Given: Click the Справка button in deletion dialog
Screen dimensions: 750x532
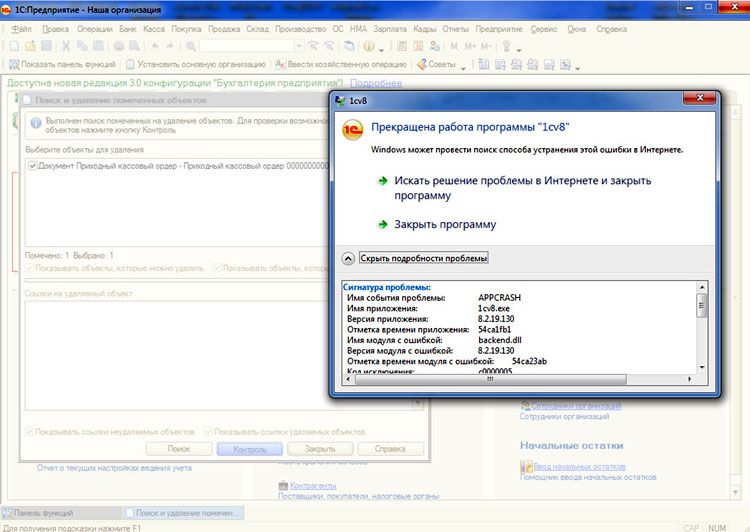Looking at the screenshot, I should (x=390, y=449).
